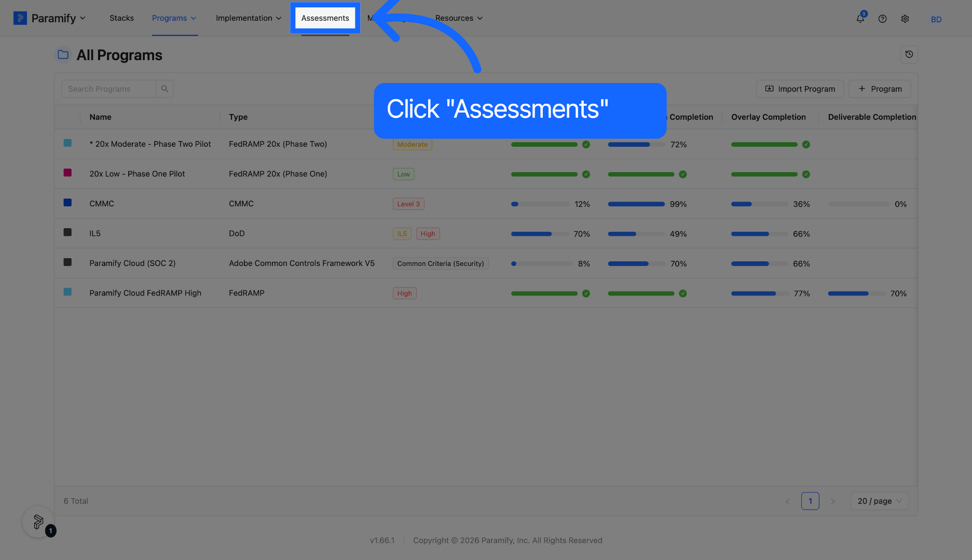The image size is (972, 560).
Task: Click CMMC 0% deliverable progress bar
Action: [x=859, y=204]
